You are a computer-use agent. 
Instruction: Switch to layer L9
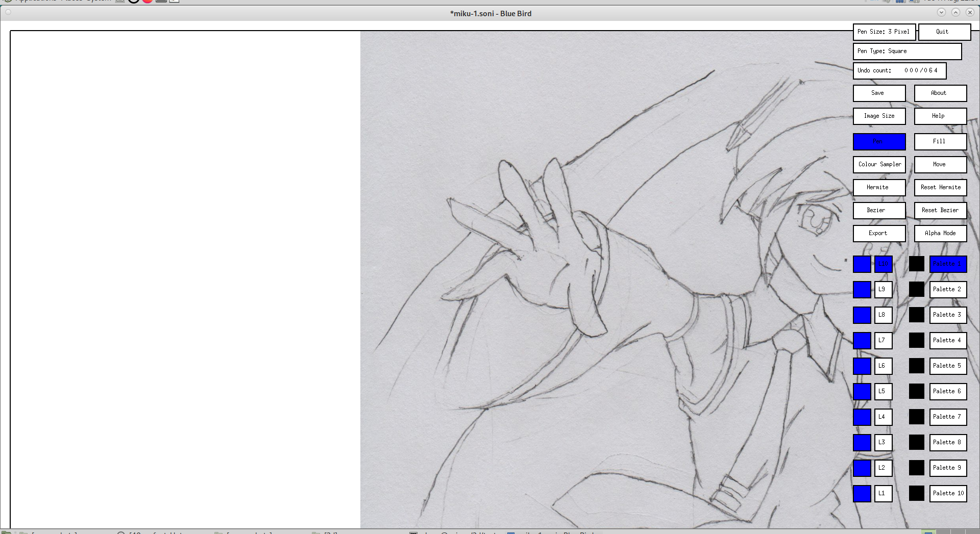(x=884, y=290)
